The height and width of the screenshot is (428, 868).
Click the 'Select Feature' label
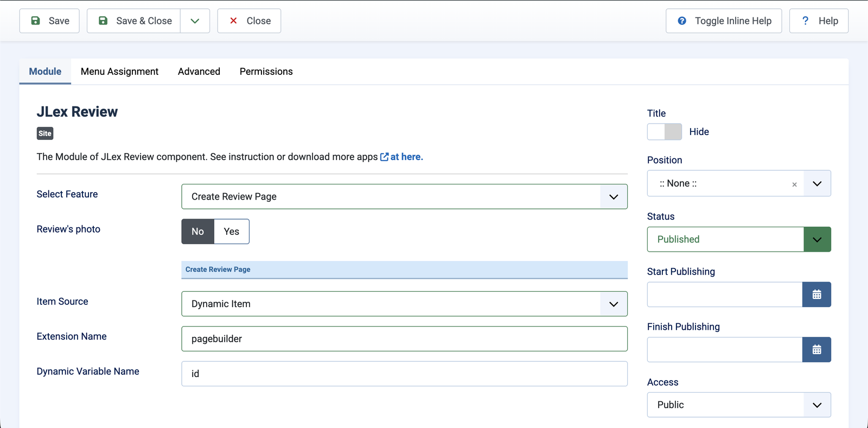[x=67, y=194]
